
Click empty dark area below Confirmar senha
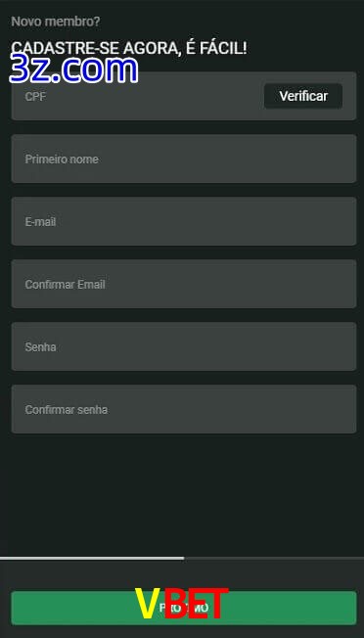point(182,494)
